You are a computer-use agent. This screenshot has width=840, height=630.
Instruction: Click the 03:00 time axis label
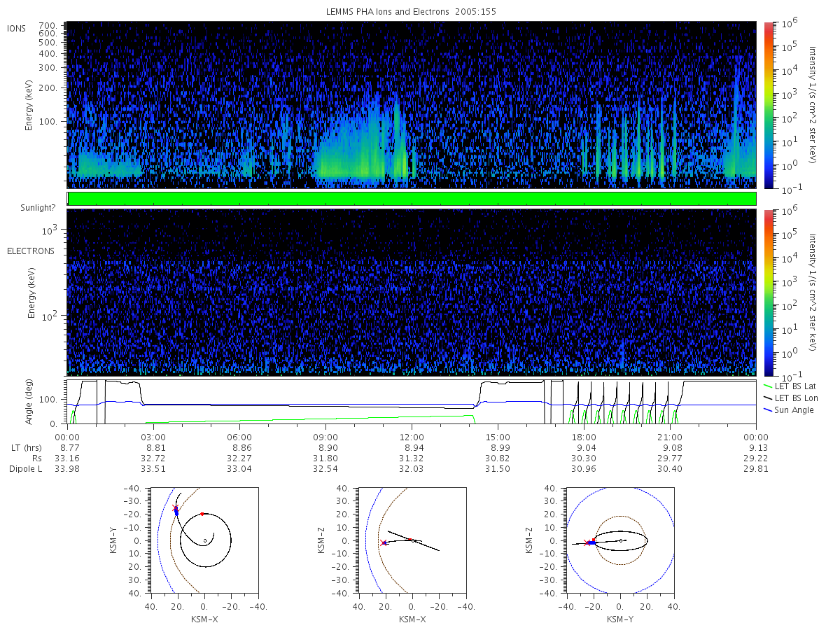(153, 435)
